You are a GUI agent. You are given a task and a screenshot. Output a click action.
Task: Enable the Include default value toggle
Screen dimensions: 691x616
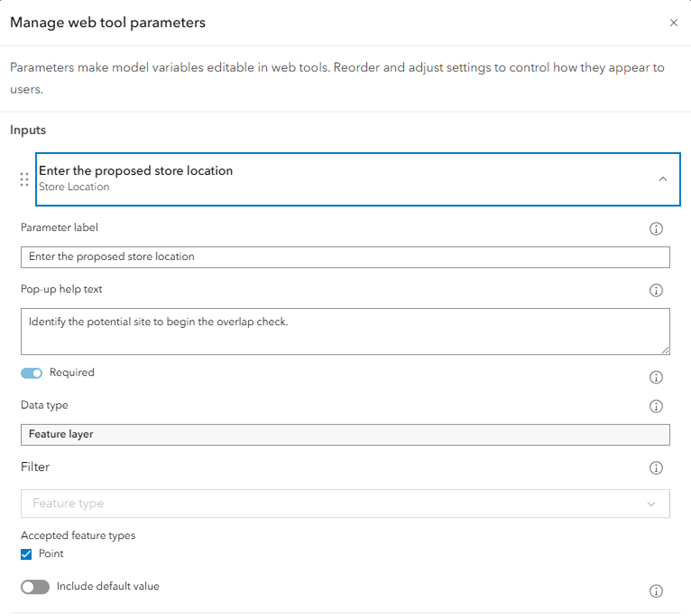click(x=35, y=587)
